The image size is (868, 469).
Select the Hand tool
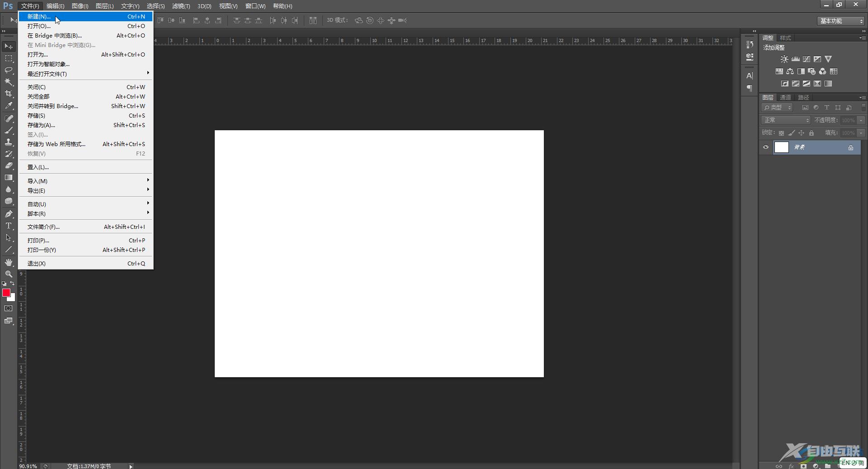point(9,262)
